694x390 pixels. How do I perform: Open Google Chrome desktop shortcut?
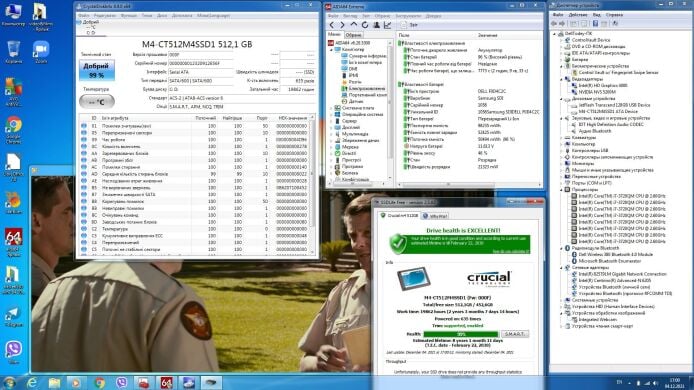[x=13, y=131]
